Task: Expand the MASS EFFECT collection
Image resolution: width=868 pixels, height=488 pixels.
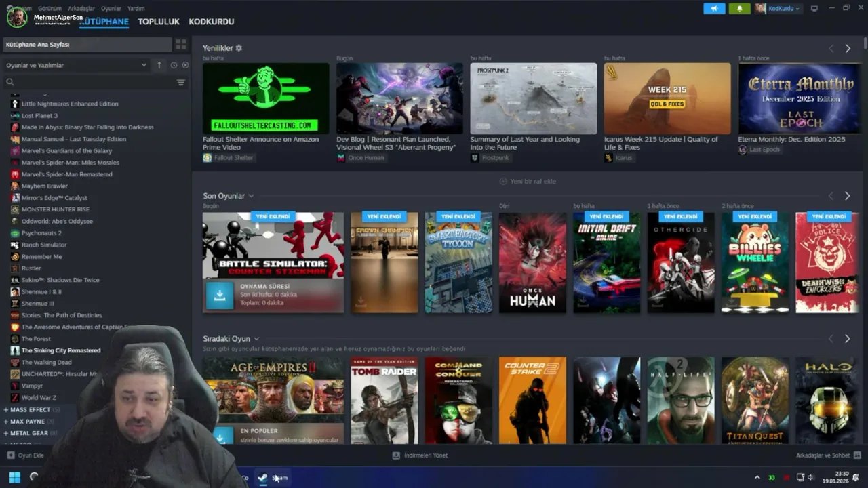Action: tap(5, 409)
